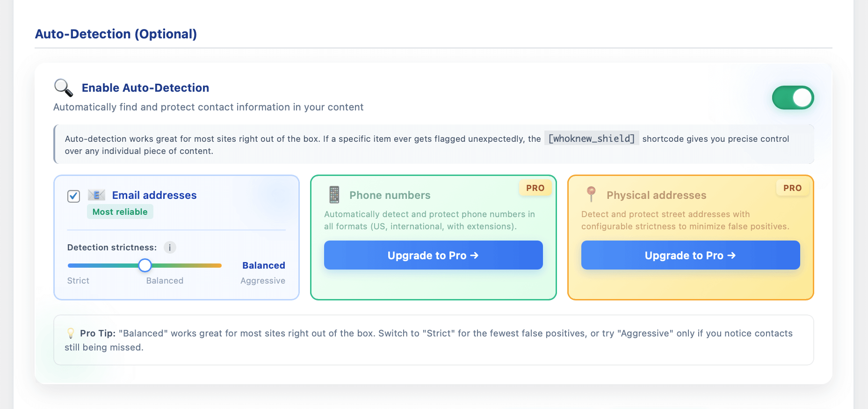Click the Auto-Detection (Optional) section heading
The image size is (868, 409).
pos(116,34)
